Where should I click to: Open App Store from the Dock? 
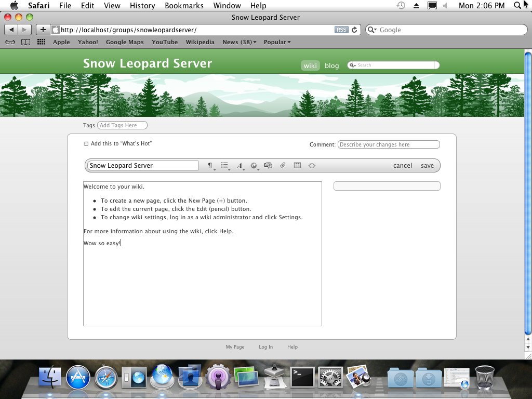pos(78,377)
